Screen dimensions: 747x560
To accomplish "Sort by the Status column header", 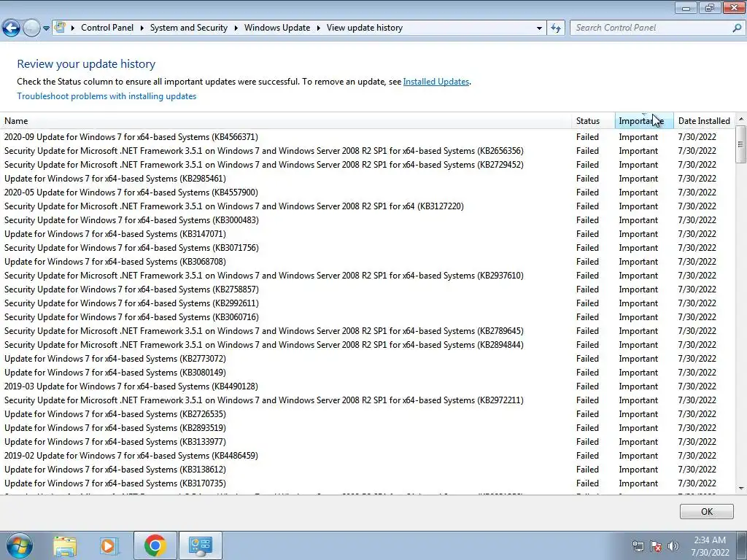I will tap(593, 121).
